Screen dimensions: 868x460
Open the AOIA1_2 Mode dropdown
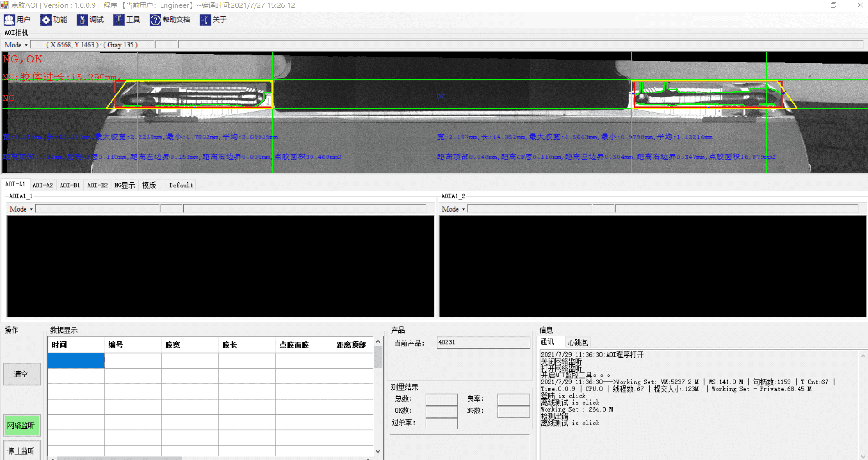pos(453,209)
